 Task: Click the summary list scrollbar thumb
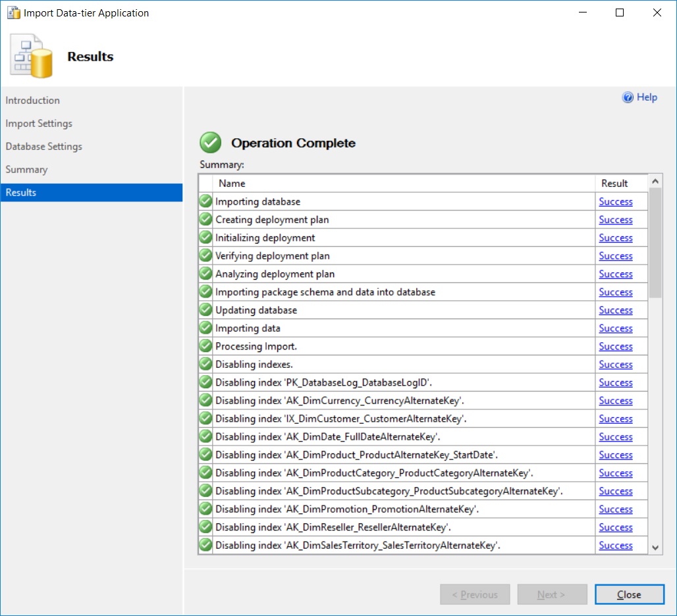(x=655, y=243)
